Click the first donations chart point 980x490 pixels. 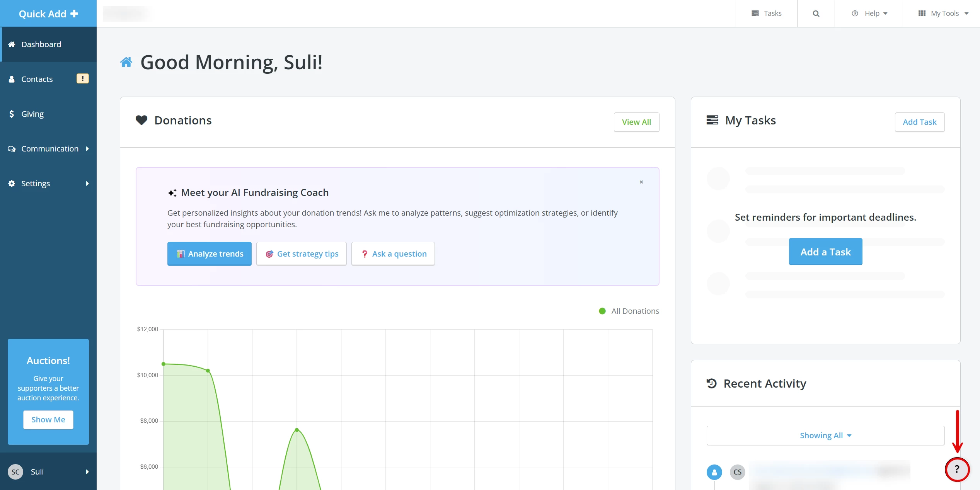pyautogui.click(x=164, y=364)
